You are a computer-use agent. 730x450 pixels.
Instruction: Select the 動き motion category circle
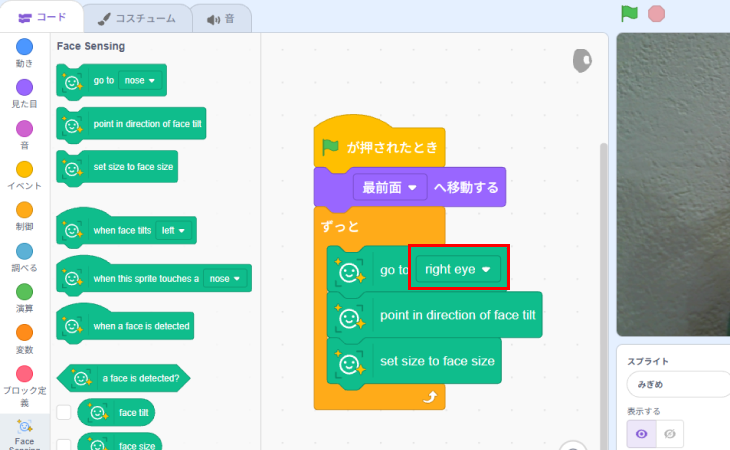pos(24,47)
